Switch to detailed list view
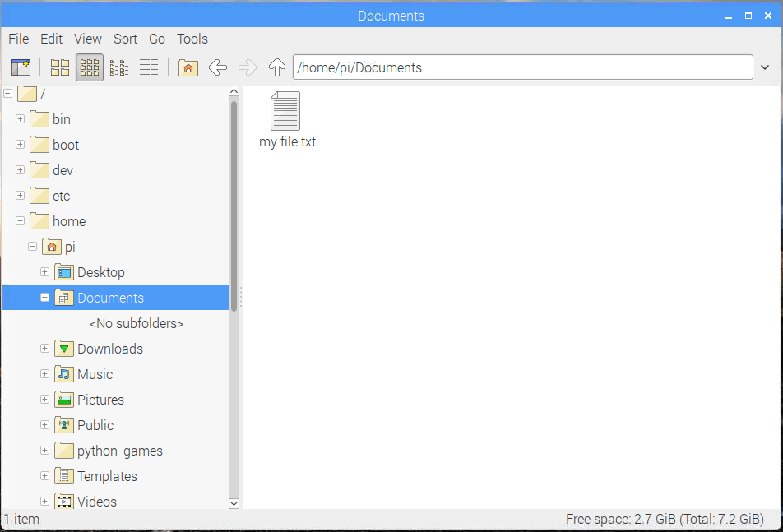 tap(149, 67)
